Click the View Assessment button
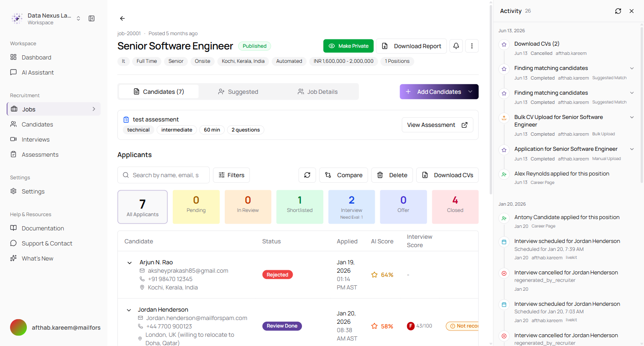This screenshot has height=346, width=644. click(x=437, y=125)
